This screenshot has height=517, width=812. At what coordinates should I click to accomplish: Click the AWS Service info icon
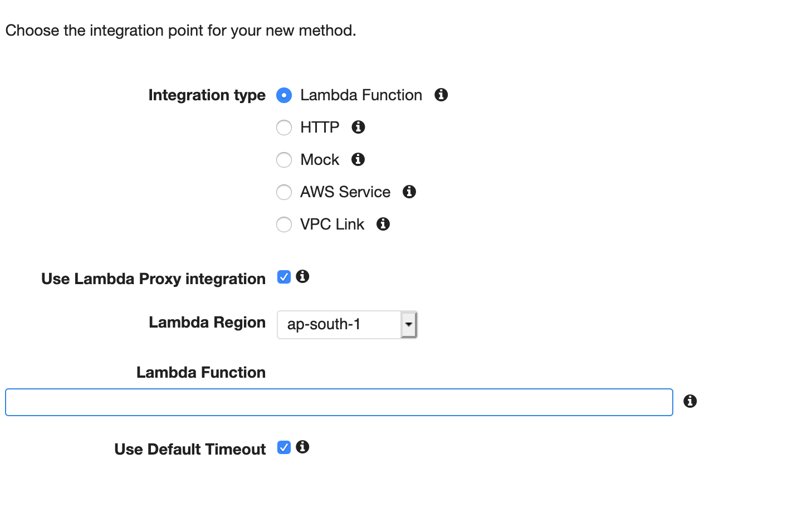(409, 192)
